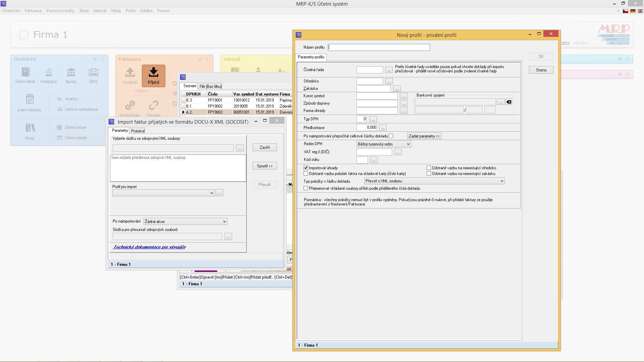Click the Název profilu input field
644x362 pixels.
tap(379, 47)
